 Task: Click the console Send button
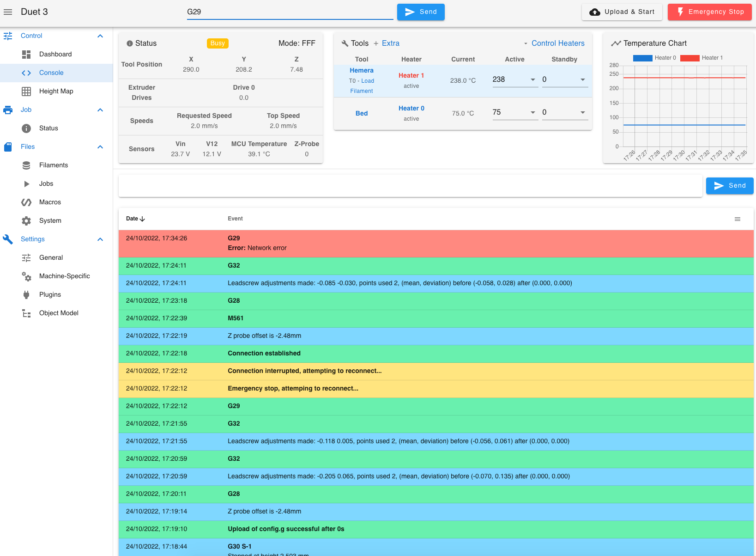pyautogui.click(x=730, y=186)
